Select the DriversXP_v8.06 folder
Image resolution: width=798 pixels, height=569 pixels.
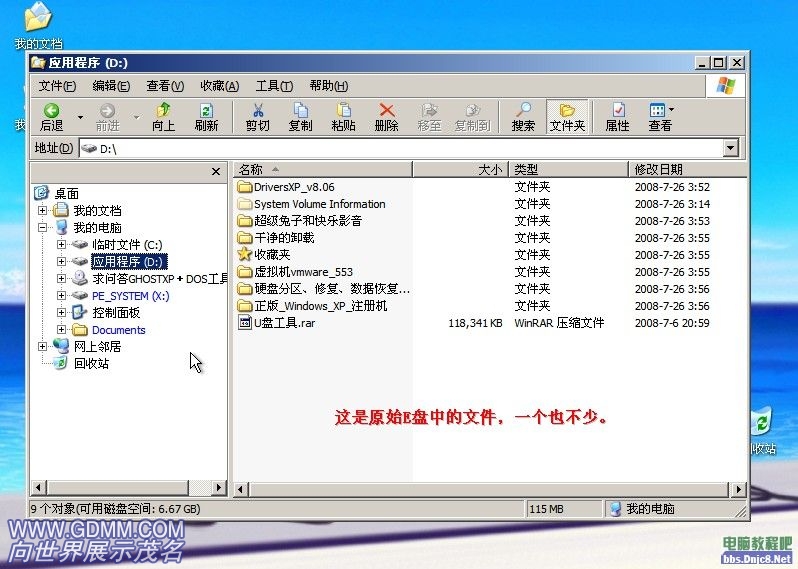[294, 187]
